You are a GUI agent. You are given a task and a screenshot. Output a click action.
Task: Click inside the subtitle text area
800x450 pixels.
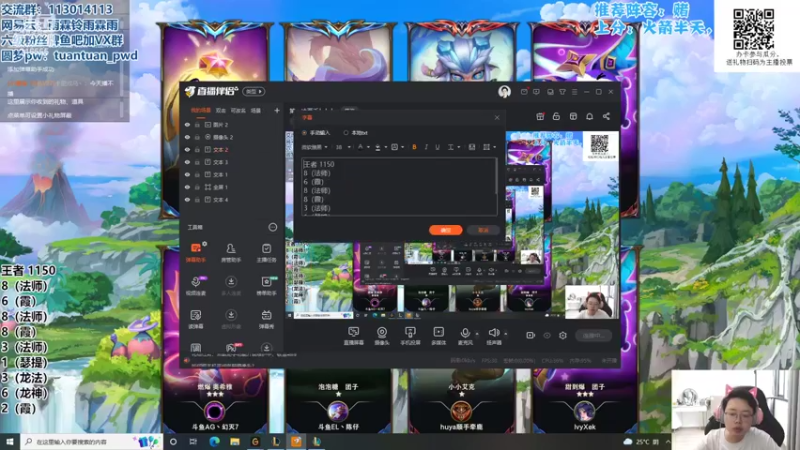point(398,186)
